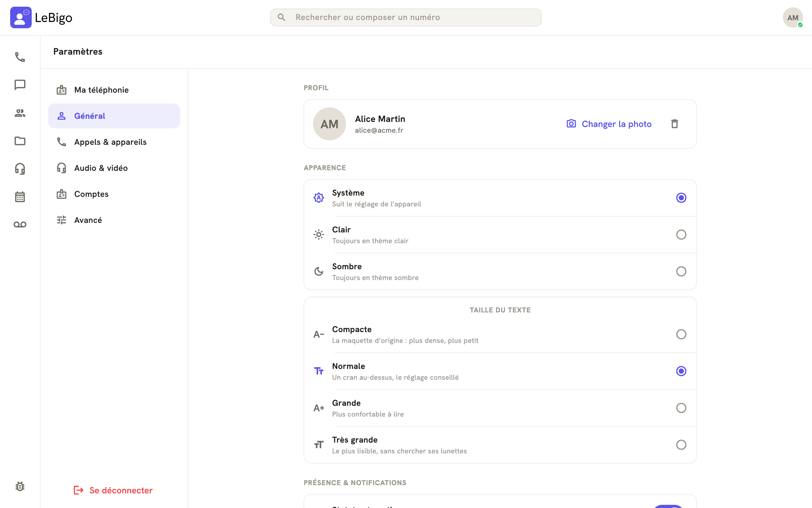Open the Calls phone icon in left rail
Viewport: 812px width, 508px height.
[x=20, y=57]
